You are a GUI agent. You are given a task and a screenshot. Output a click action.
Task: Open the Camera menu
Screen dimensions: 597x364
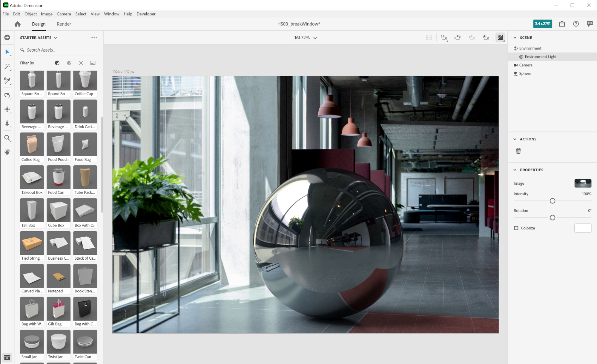(64, 14)
